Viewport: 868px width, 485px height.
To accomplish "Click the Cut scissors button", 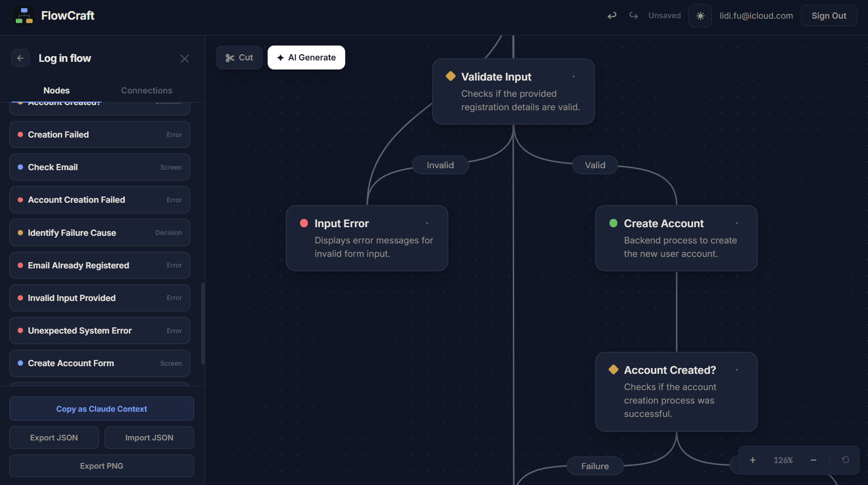I will (239, 58).
